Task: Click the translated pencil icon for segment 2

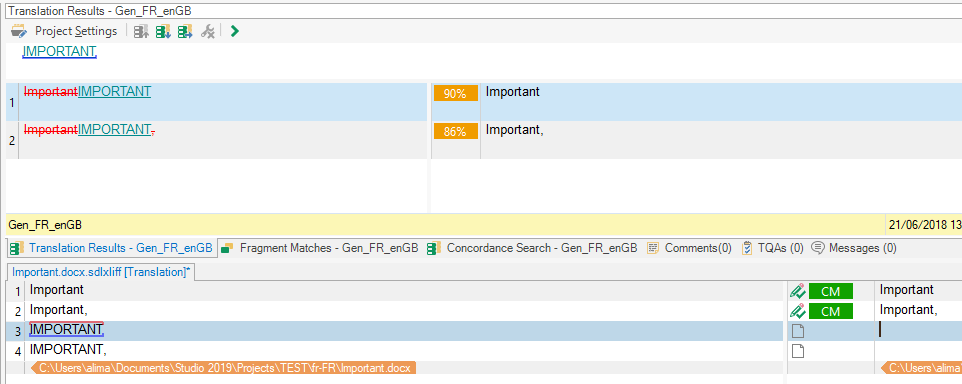Action: [797, 311]
